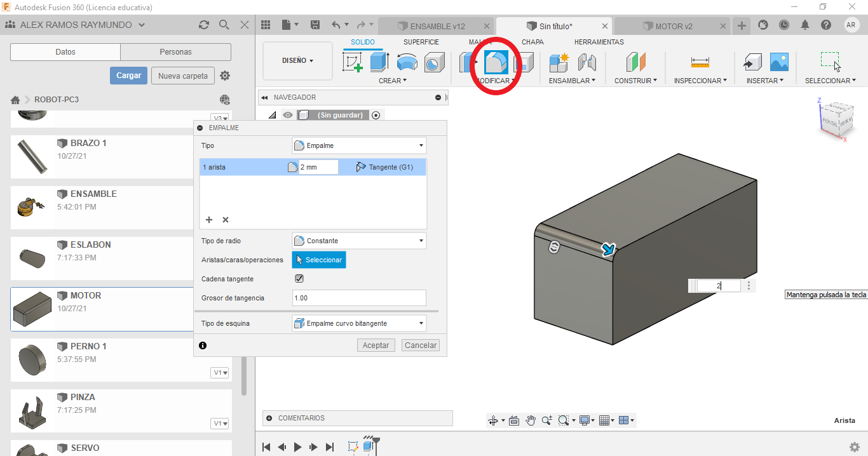The width and height of the screenshot is (868, 456).
Task: Switch to the HERRAMIENTAS ribbon tab
Action: [x=599, y=42]
